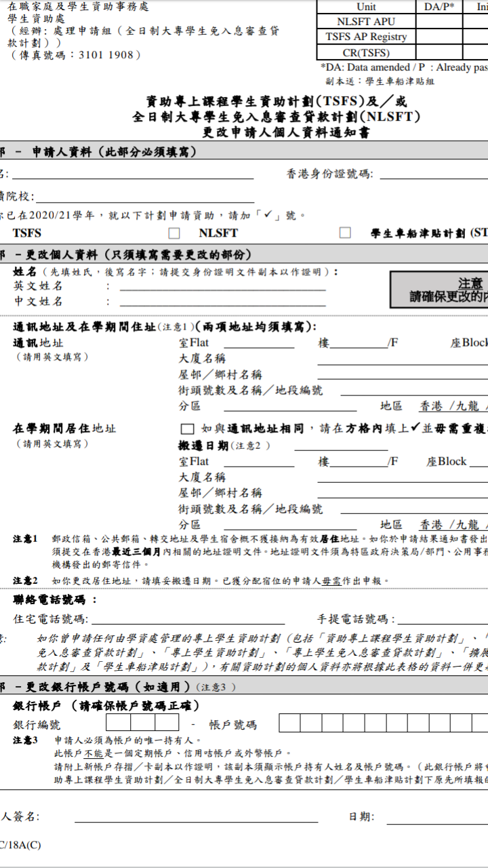Select the TSFS AP Registry table cell
Image resolution: width=488 pixels, height=868 pixels.
(366, 37)
